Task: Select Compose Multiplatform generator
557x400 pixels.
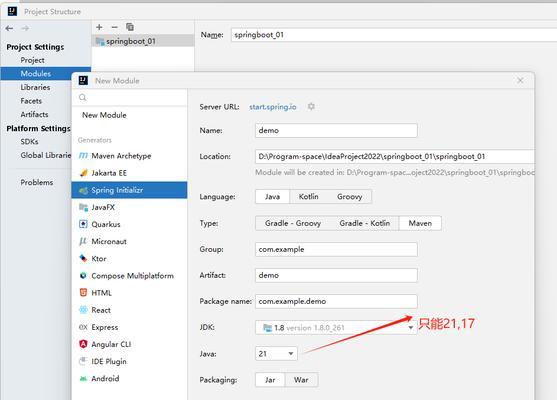Action: tap(129, 276)
